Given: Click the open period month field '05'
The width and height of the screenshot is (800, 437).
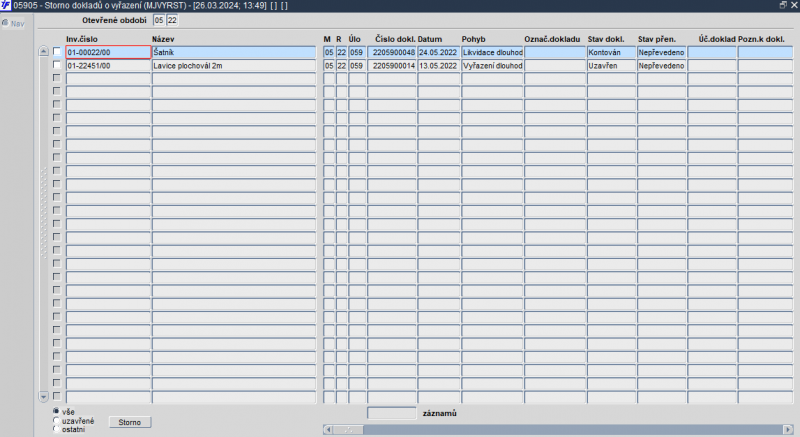Looking at the screenshot, I should pos(159,20).
